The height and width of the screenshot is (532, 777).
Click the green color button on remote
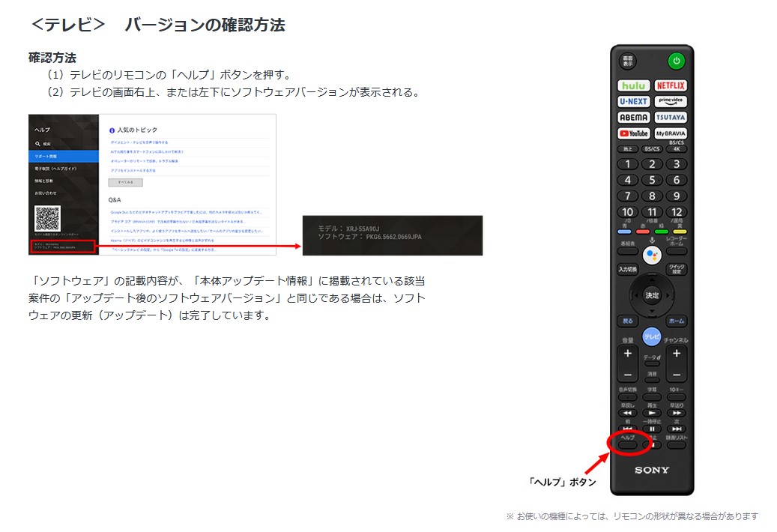(x=661, y=232)
